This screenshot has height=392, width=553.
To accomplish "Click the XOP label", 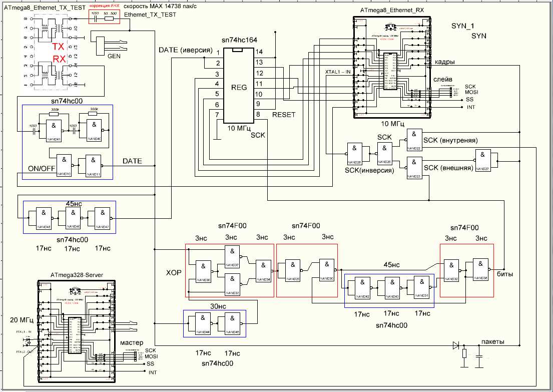I will [x=174, y=273].
